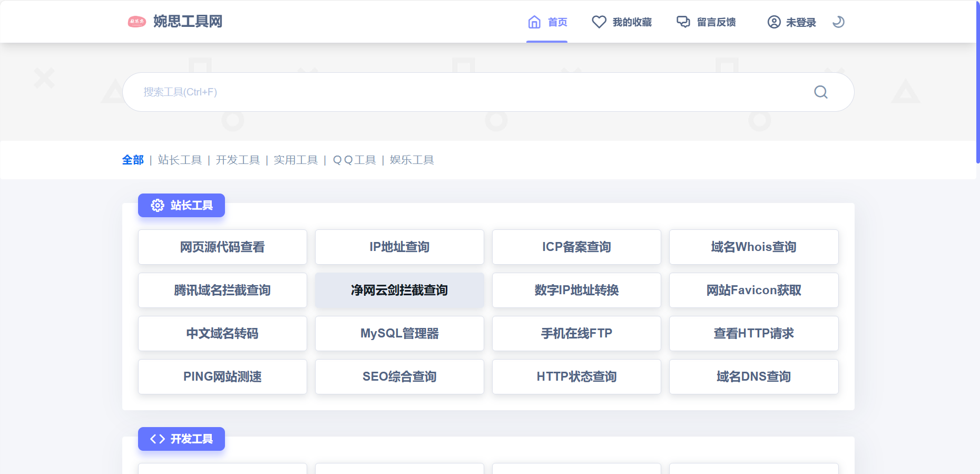The width and height of the screenshot is (980, 474).
Task: Click the 婉思工具网 site title
Action: pos(188,22)
